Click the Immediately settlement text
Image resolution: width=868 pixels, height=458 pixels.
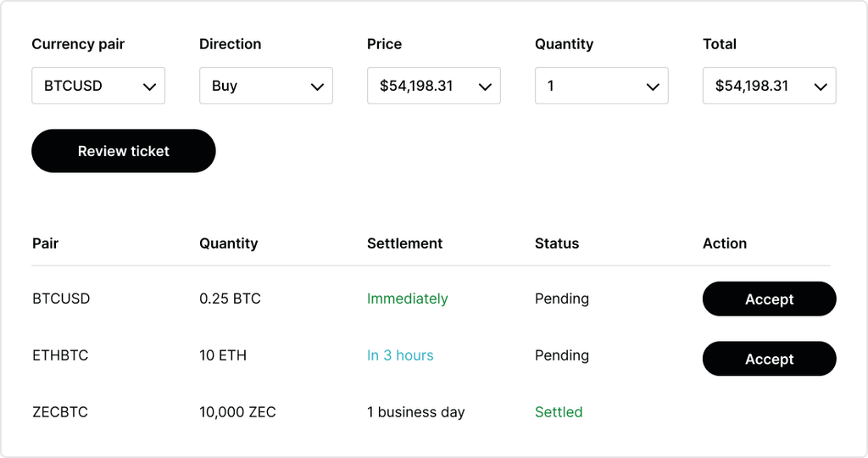408,299
